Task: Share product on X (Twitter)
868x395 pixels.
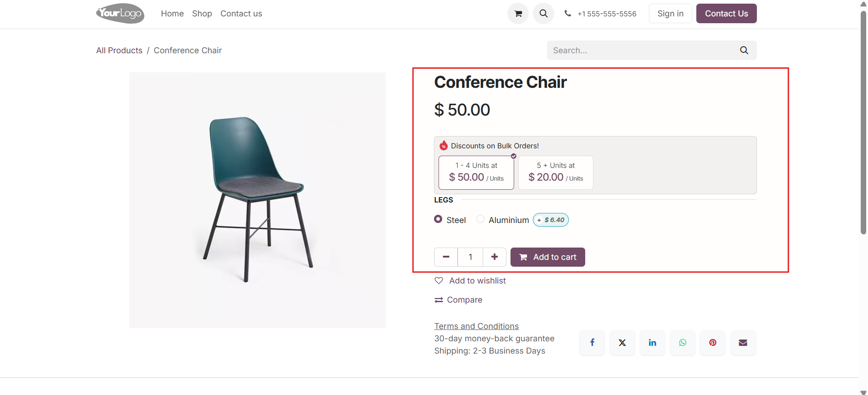Action: coord(622,343)
